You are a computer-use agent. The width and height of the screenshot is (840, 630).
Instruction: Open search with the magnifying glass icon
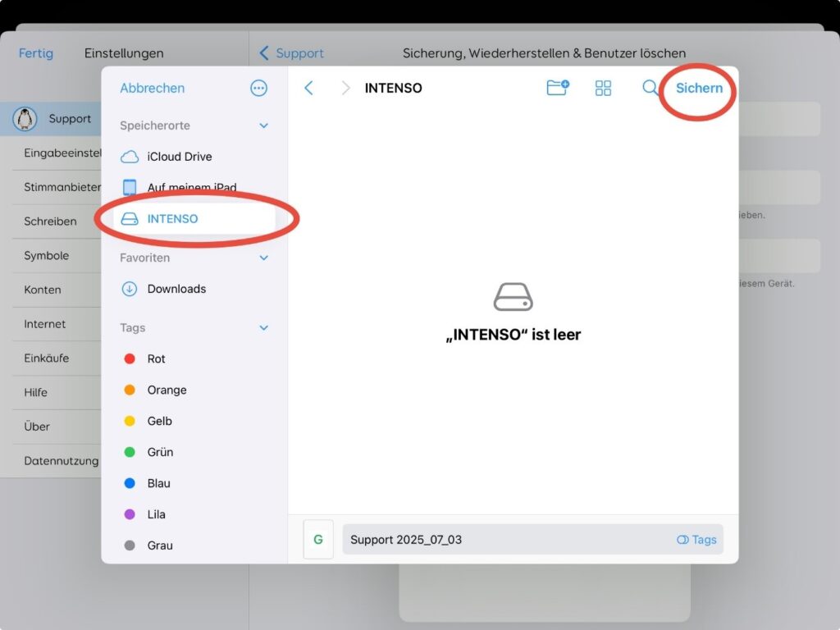point(650,88)
